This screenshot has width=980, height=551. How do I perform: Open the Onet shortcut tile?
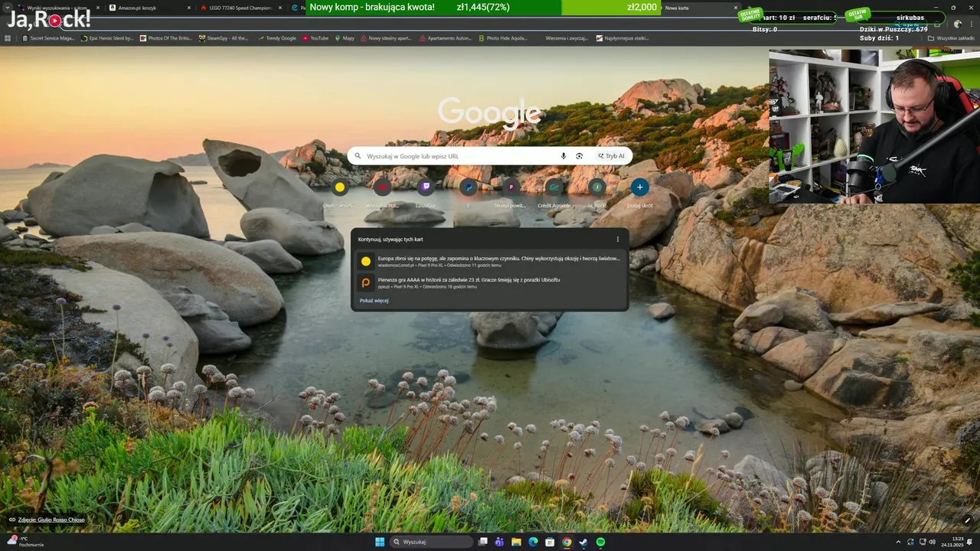[340, 191]
